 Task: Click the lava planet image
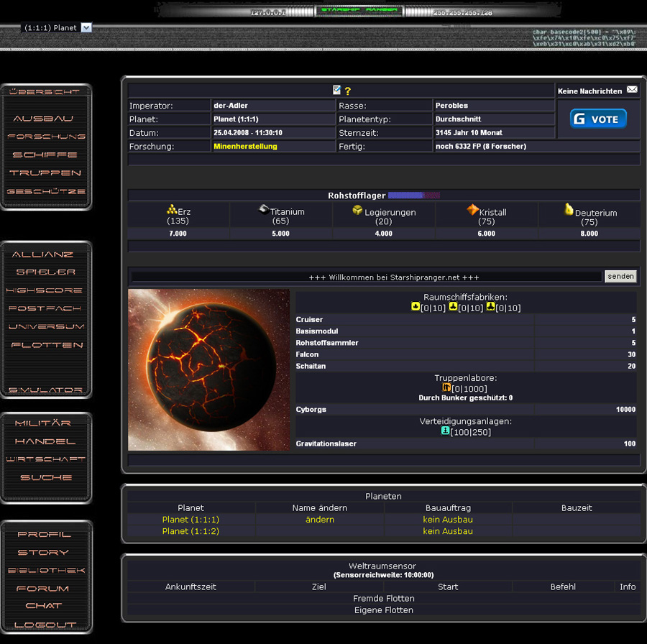pos(208,369)
